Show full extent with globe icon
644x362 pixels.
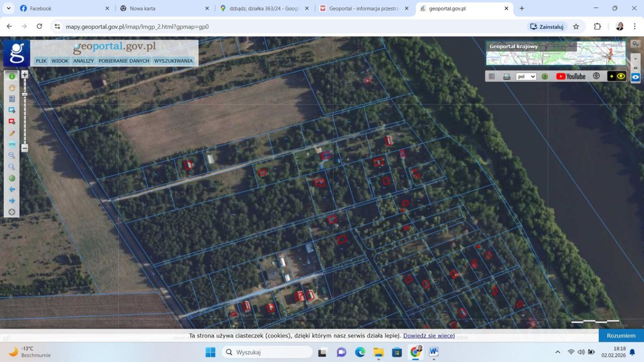[x=12, y=178]
